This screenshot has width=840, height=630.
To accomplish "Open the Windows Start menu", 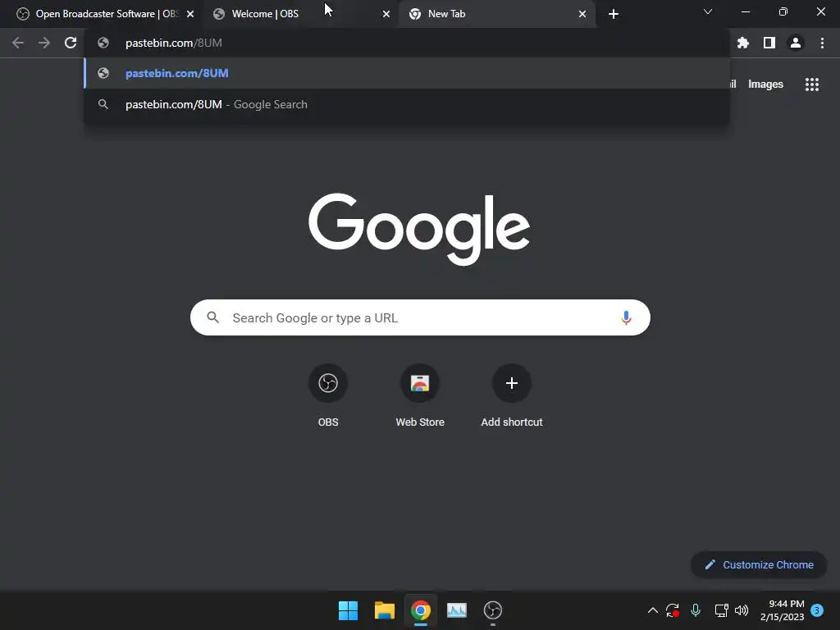I will [348, 610].
